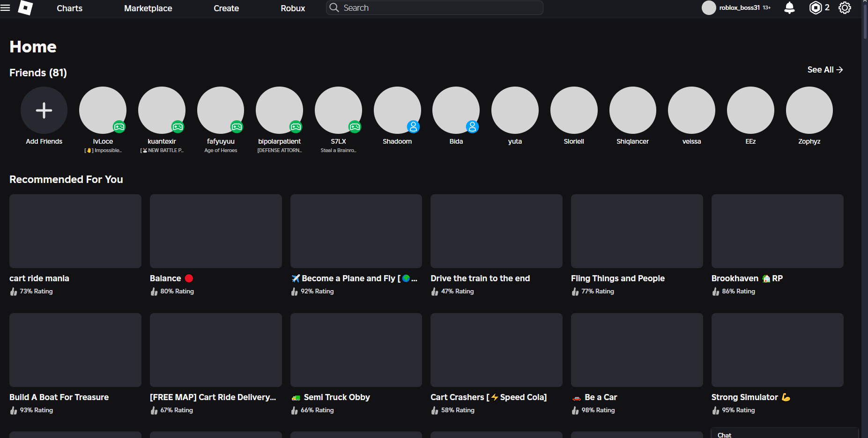Open EEz's friend avatar
This screenshot has width=868, height=438.
coord(750,110)
